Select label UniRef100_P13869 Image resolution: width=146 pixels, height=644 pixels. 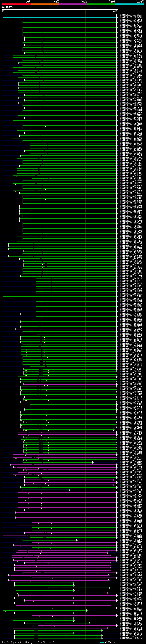(x=131, y=135)
